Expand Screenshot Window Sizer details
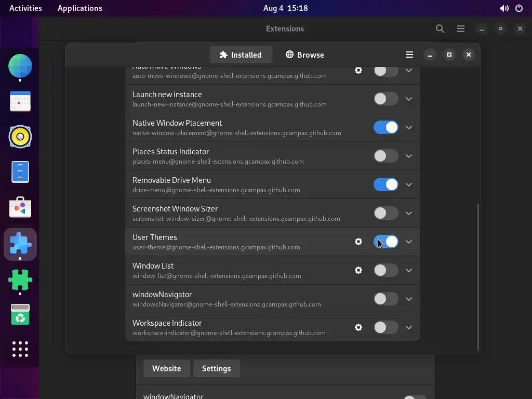The width and height of the screenshot is (532, 399). coord(409,213)
